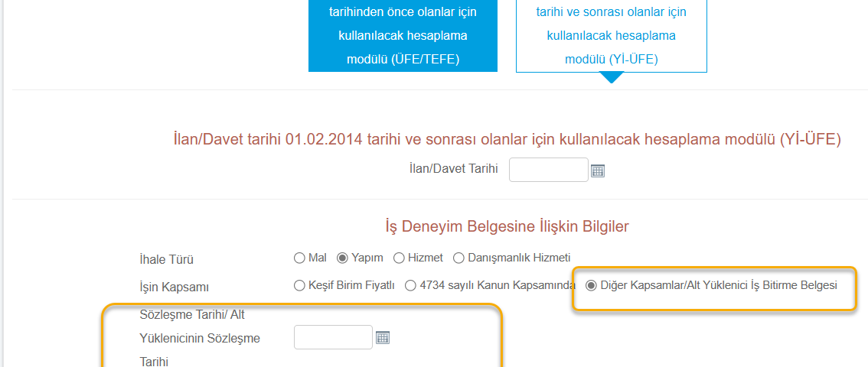The height and width of the screenshot is (367, 868).
Task: Choose Danışmanlık Hizmeti radio option
Action: pyautogui.click(x=458, y=258)
